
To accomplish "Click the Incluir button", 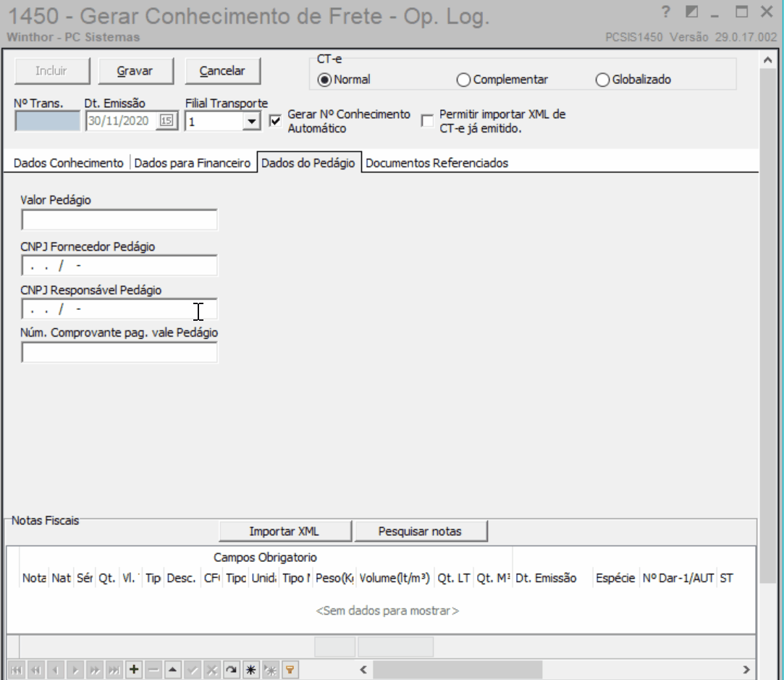I will point(51,71).
